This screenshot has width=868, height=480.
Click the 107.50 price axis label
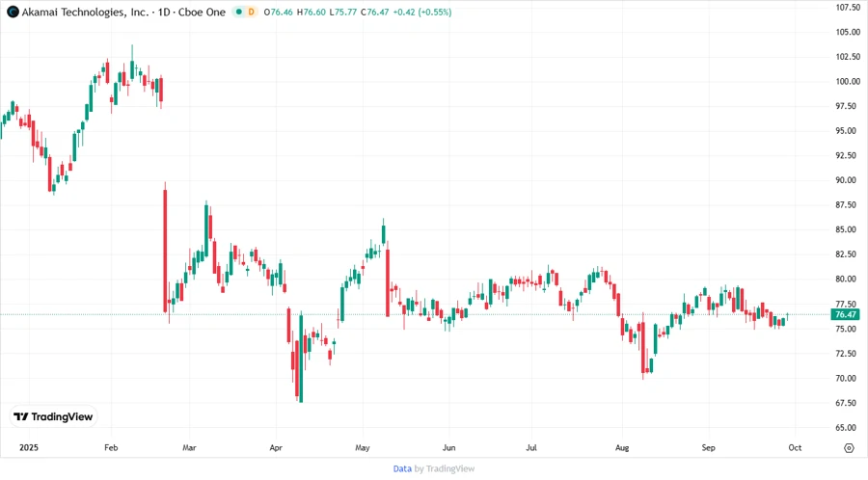point(848,7)
